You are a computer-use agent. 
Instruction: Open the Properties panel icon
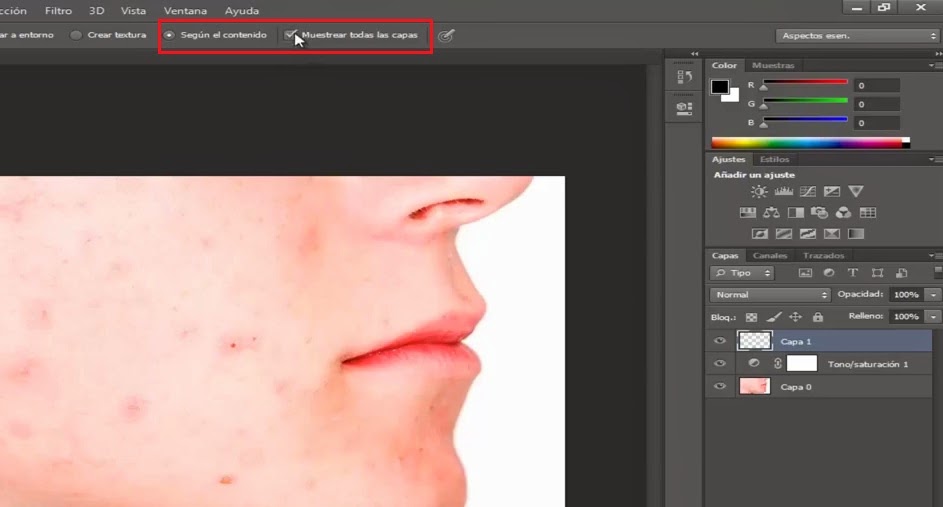[x=684, y=109]
